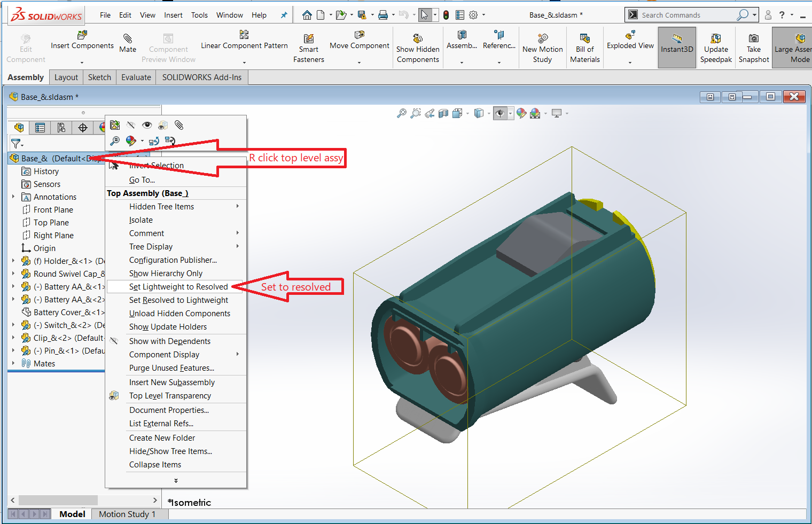812x524 pixels.
Task: Click the Hide Components crossed-eye icon
Action: (x=131, y=125)
